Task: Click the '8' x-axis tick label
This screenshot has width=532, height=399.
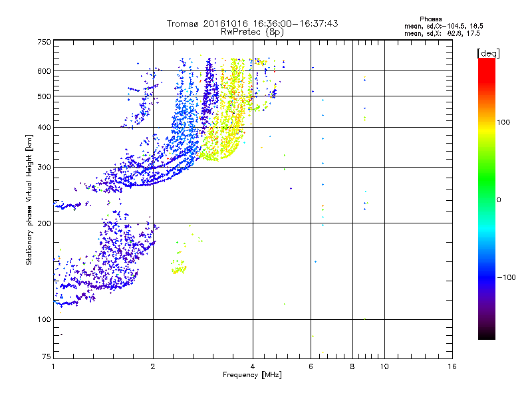Action: click(352, 366)
